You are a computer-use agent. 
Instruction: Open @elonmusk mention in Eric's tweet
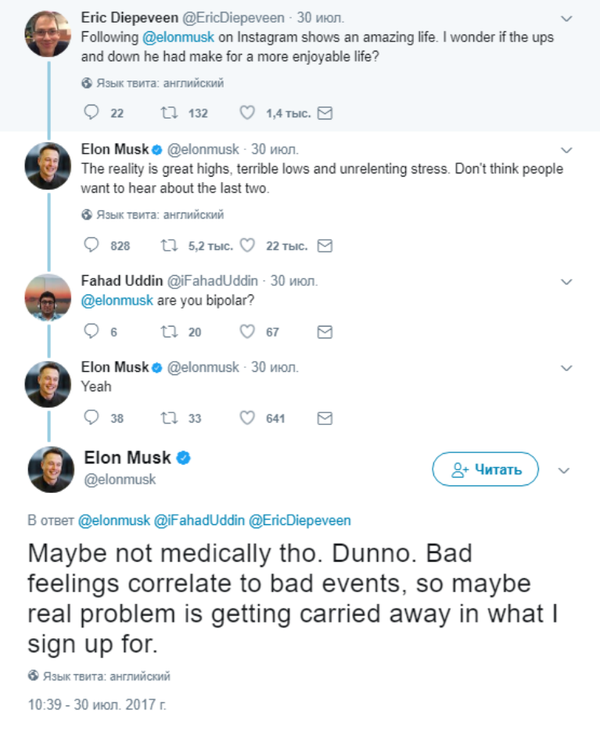pos(188,35)
